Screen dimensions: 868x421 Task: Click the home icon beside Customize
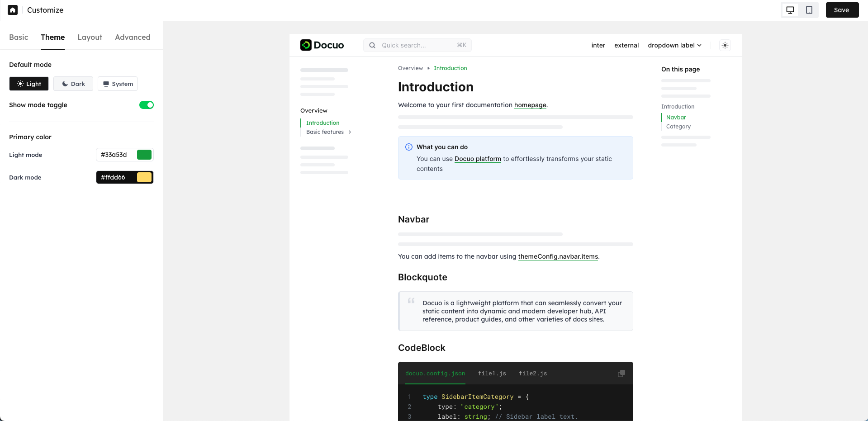13,10
